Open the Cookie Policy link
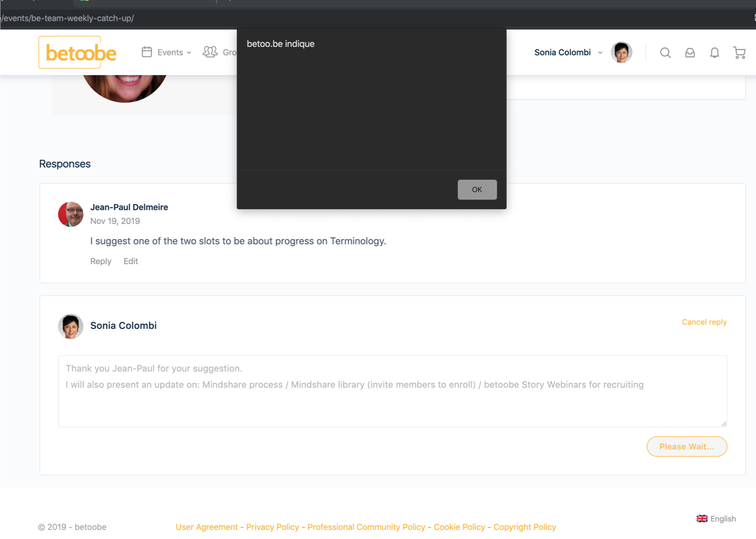The image size is (756, 539). pyautogui.click(x=459, y=527)
